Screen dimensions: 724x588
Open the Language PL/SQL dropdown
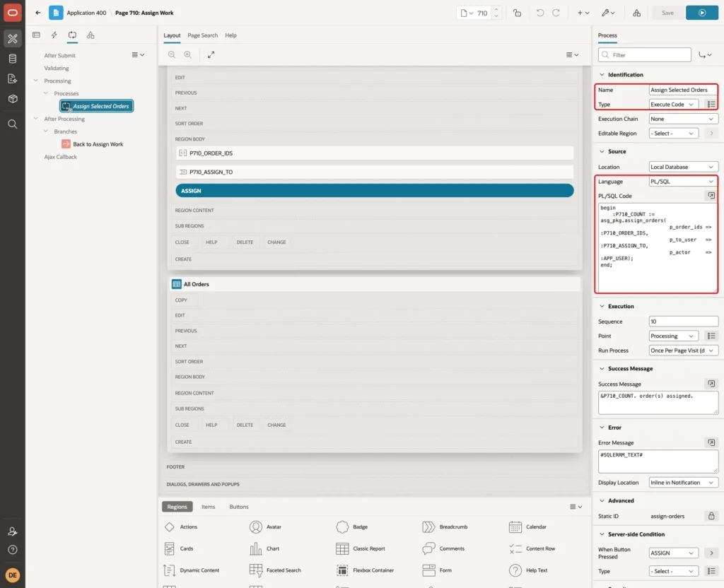(x=684, y=182)
